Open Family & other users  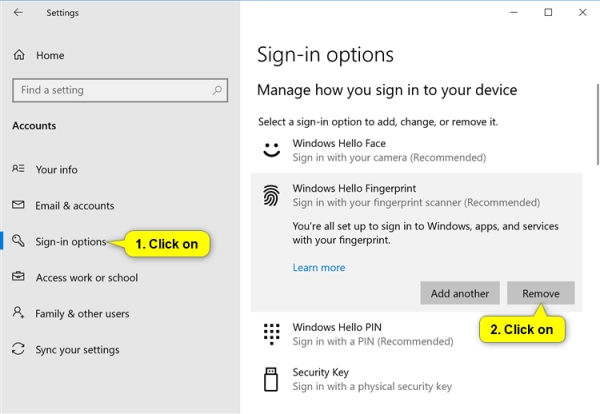pyautogui.click(x=82, y=314)
